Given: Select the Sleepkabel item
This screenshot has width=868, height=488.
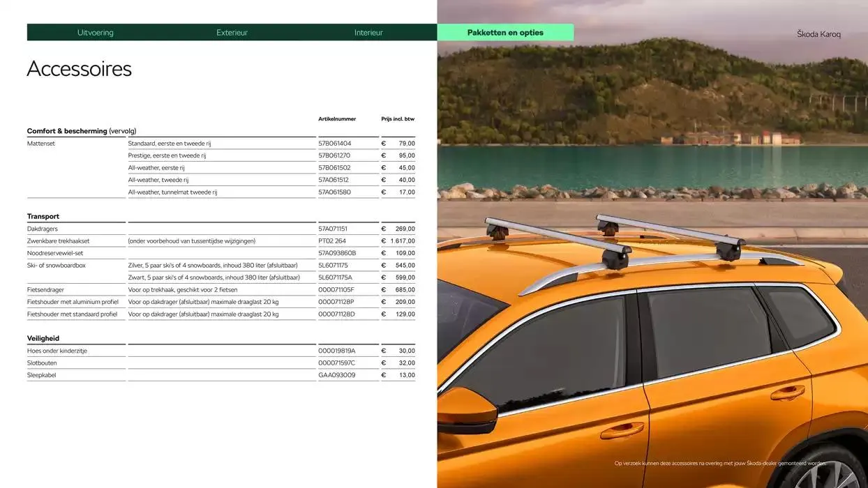Looking at the screenshot, I should pos(42,375).
